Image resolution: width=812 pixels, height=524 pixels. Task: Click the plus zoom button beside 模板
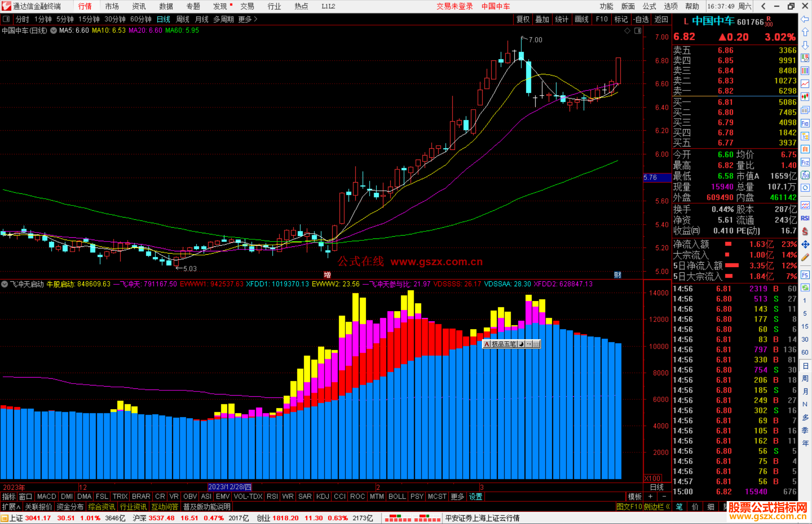(650, 497)
